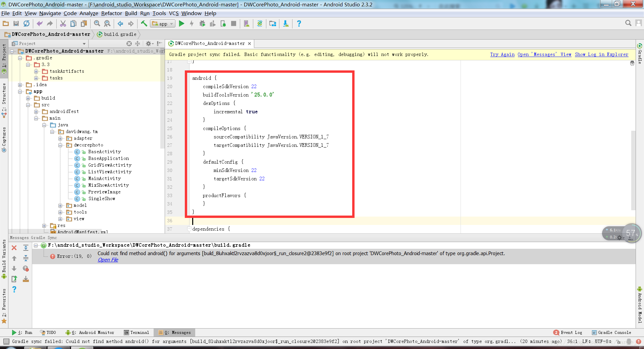Click Open File link in error message
The image size is (644, 349).
point(108,260)
